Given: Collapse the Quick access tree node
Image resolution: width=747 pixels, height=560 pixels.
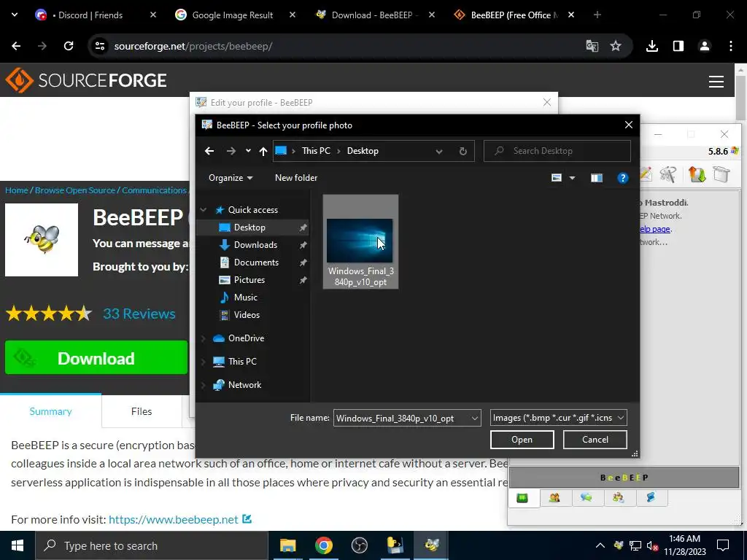Looking at the screenshot, I should point(204,210).
